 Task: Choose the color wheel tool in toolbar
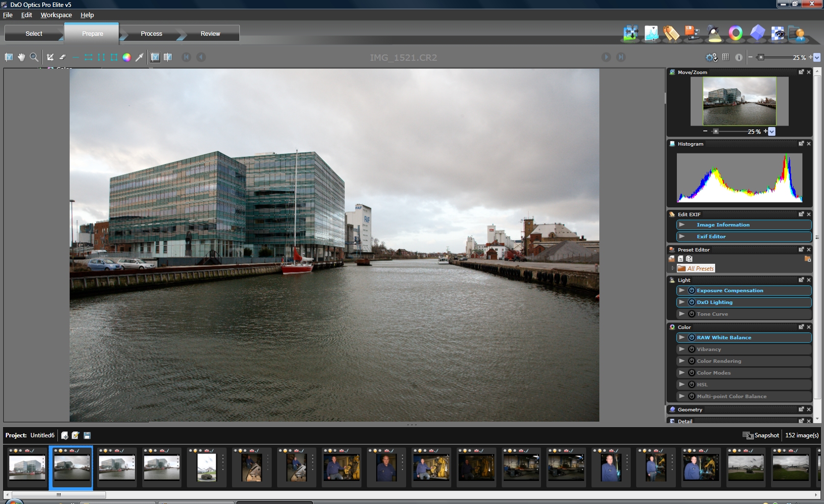tap(127, 57)
